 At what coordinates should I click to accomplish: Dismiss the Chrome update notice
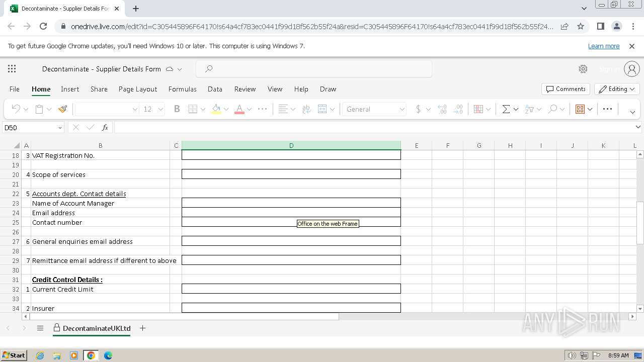(632, 46)
